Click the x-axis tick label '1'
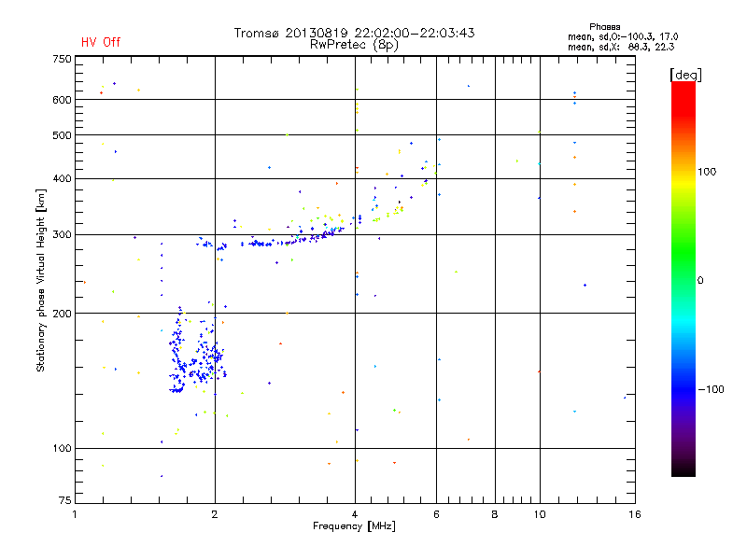747x560 pixels. [75, 514]
